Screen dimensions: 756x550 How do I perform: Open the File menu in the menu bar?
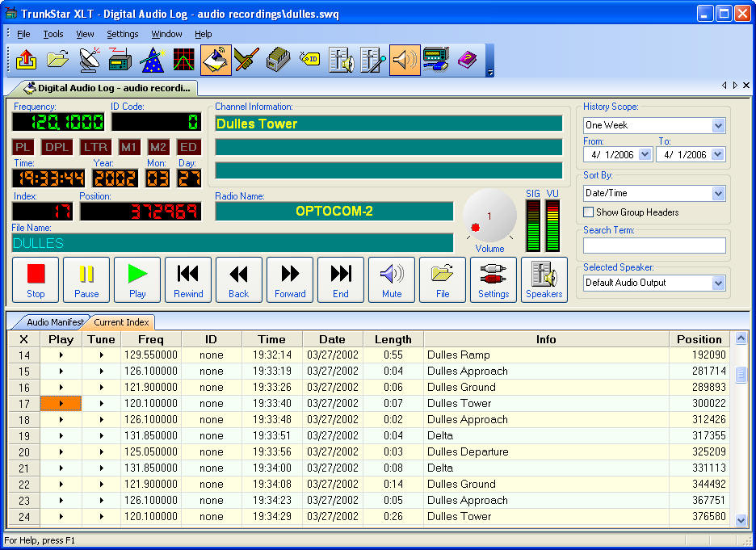click(x=23, y=34)
